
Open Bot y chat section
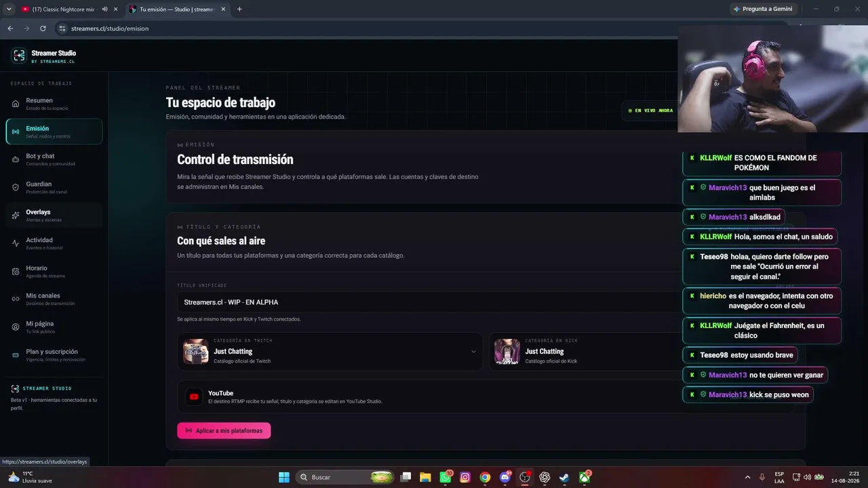click(54, 159)
